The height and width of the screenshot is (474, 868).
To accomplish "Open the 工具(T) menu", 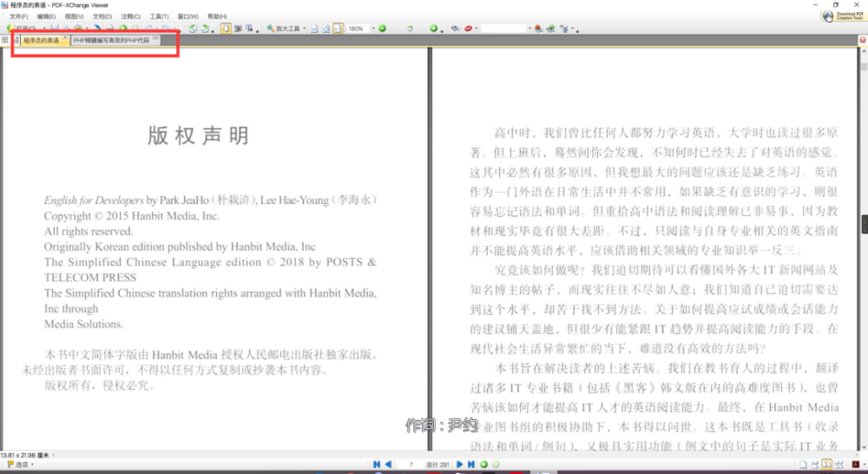I will click(x=159, y=16).
